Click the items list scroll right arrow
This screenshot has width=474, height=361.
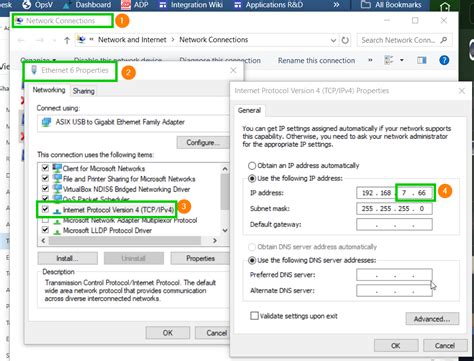coord(215,240)
